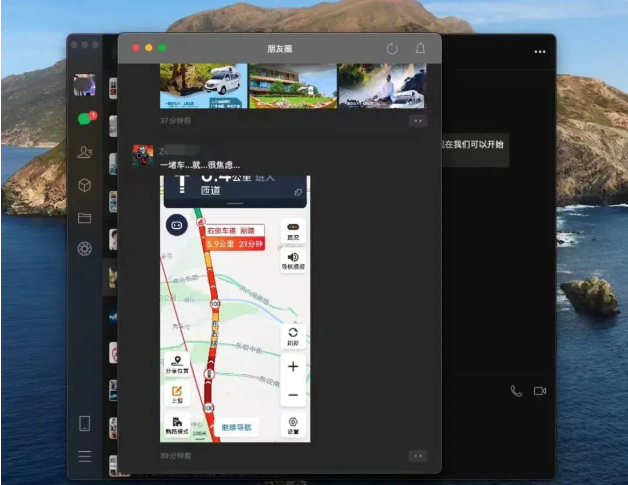Open the notification bell in Moments window
This screenshot has width=628, height=485.
click(x=420, y=48)
